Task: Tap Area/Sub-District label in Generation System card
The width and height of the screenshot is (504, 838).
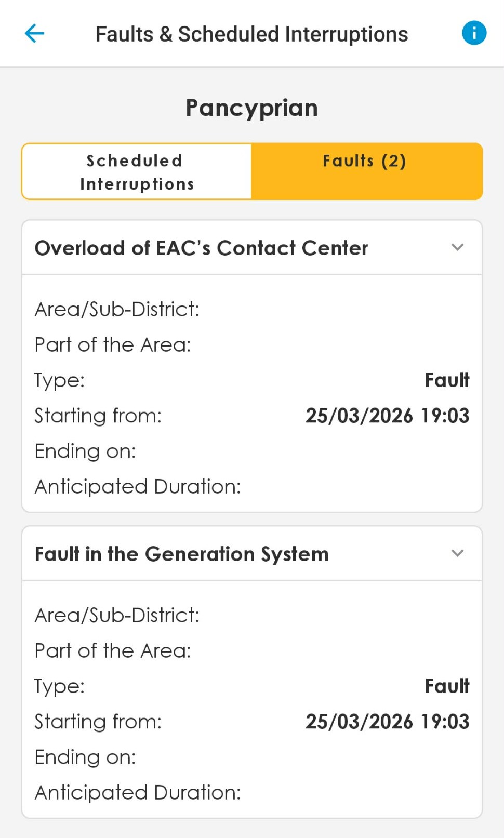Action: point(117,616)
